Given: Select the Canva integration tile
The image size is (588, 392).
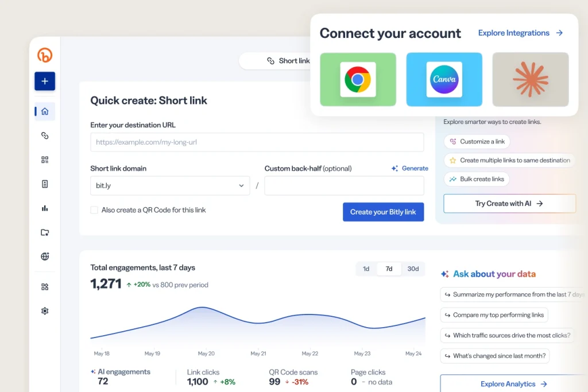Looking at the screenshot, I should tap(444, 79).
